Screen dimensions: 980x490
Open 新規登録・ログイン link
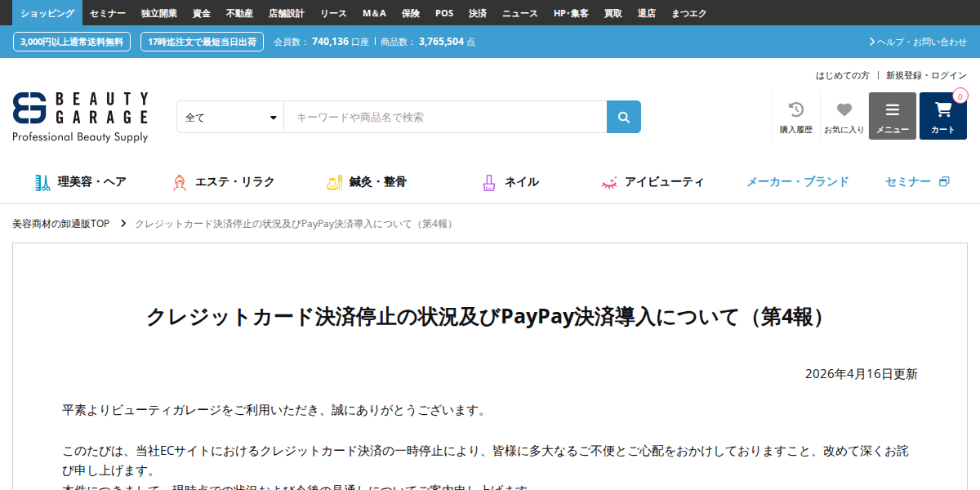[x=924, y=74]
